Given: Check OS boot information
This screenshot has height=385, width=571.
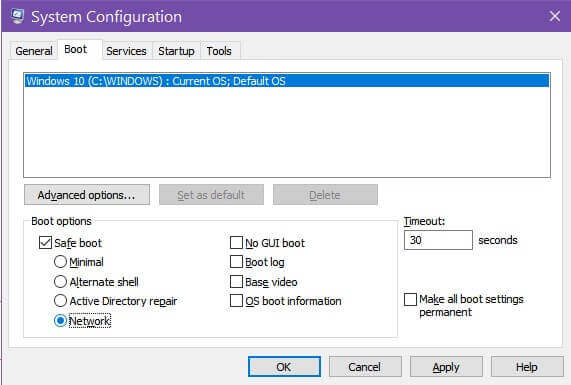Looking at the screenshot, I should [x=236, y=301].
